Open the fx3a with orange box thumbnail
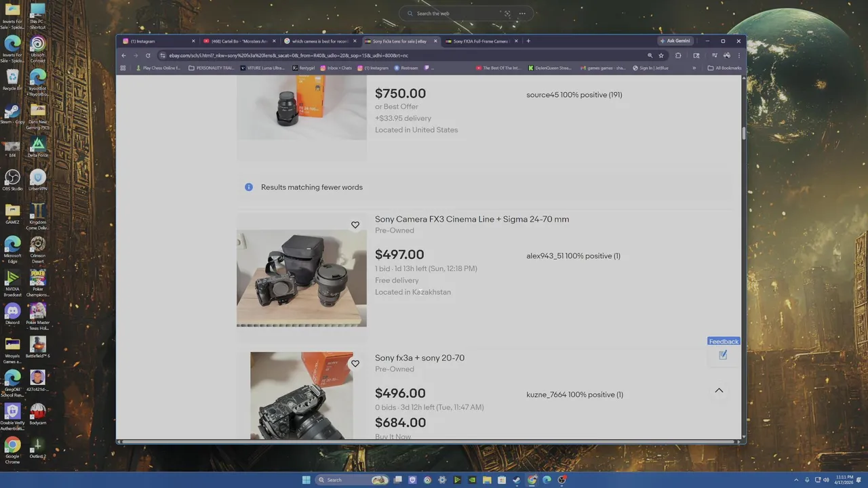 302,395
